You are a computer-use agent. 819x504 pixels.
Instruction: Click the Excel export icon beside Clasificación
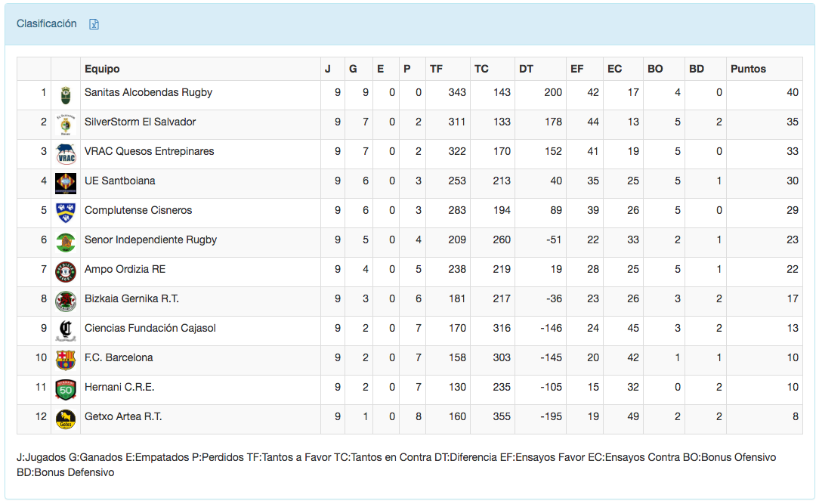[x=94, y=24]
